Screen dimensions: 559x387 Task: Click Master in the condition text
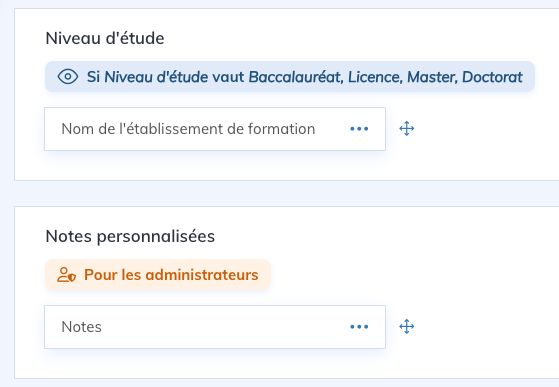click(432, 77)
